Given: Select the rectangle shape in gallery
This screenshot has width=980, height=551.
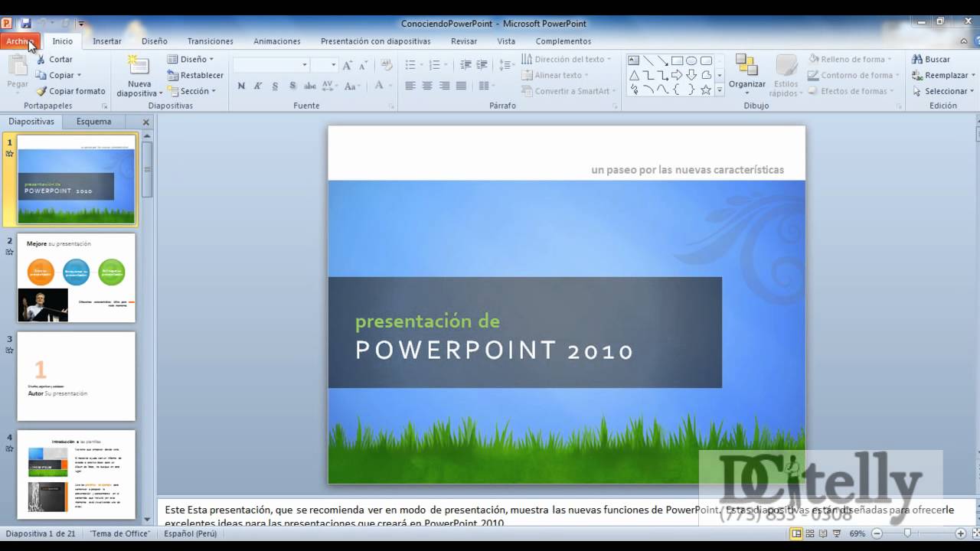Looking at the screenshot, I should click(677, 60).
